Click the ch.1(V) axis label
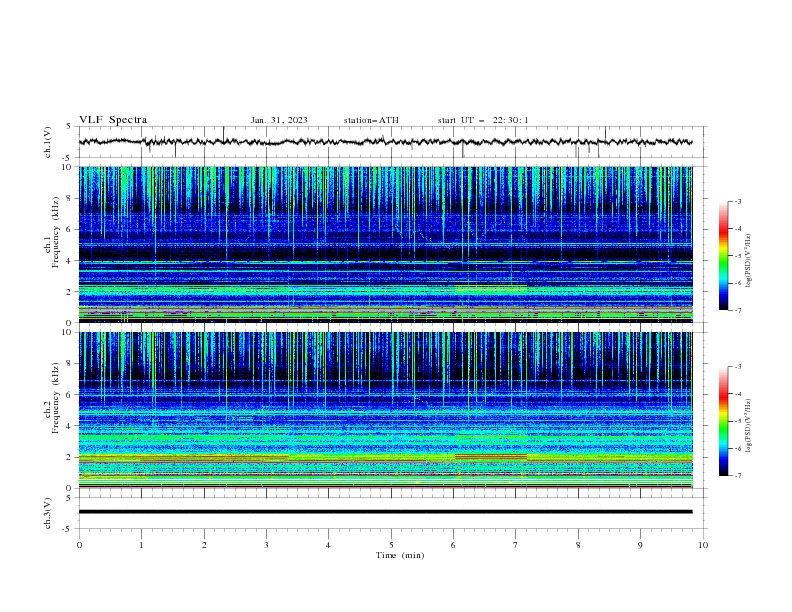 [48, 142]
